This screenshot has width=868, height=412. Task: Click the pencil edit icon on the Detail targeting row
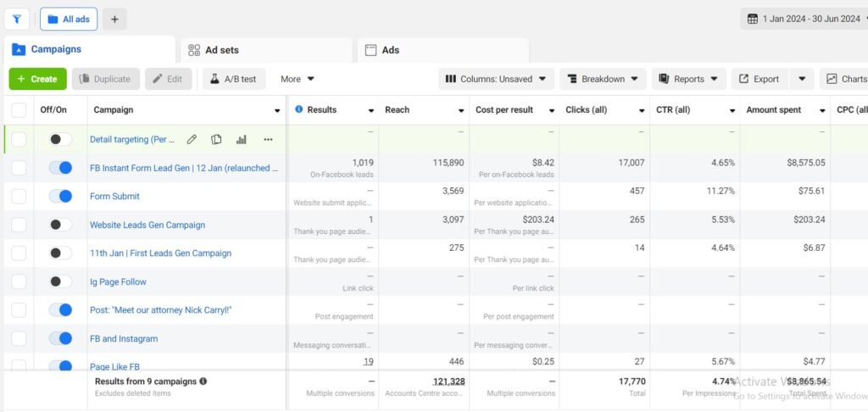tap(192, 140)
